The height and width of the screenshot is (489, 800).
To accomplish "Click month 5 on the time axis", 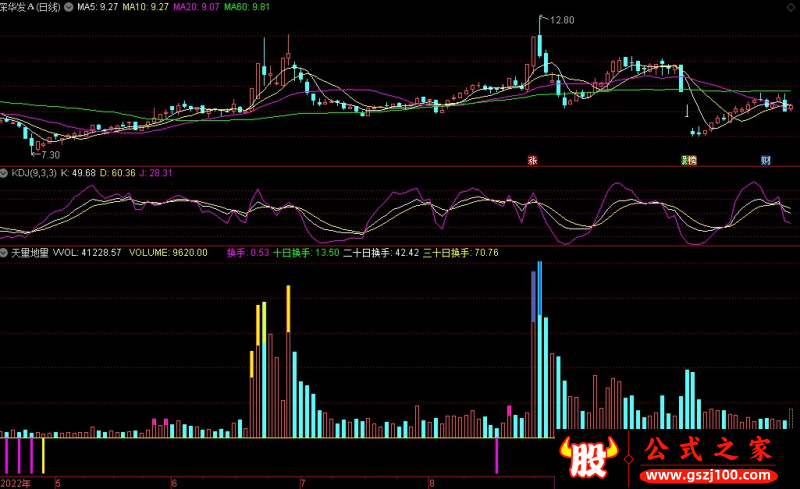I will coord(58,483).
